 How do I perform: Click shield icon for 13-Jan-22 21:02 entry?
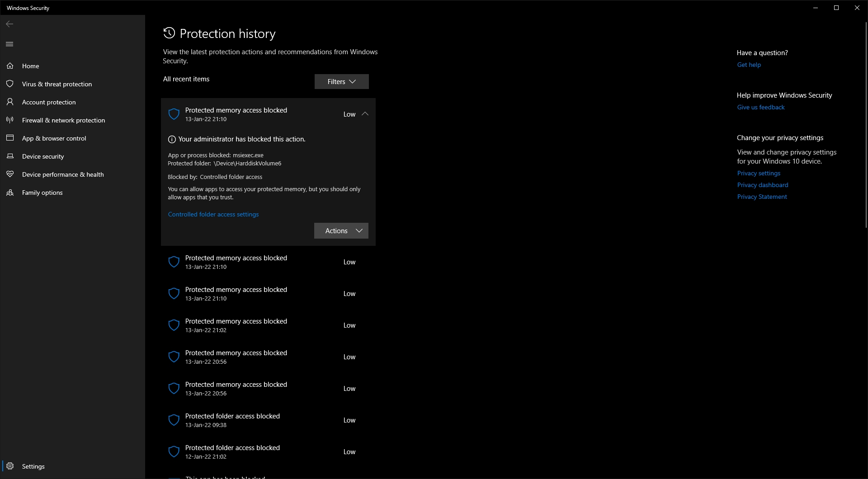pos(174,325)
